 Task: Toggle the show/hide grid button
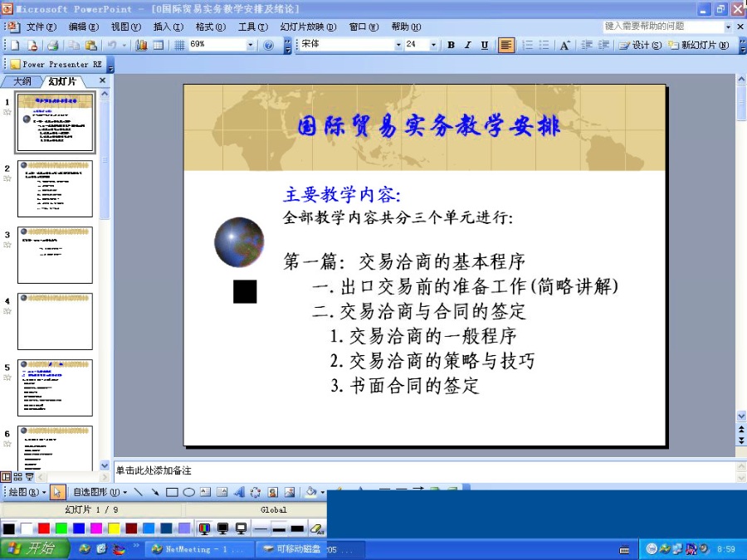coord(179,46)
